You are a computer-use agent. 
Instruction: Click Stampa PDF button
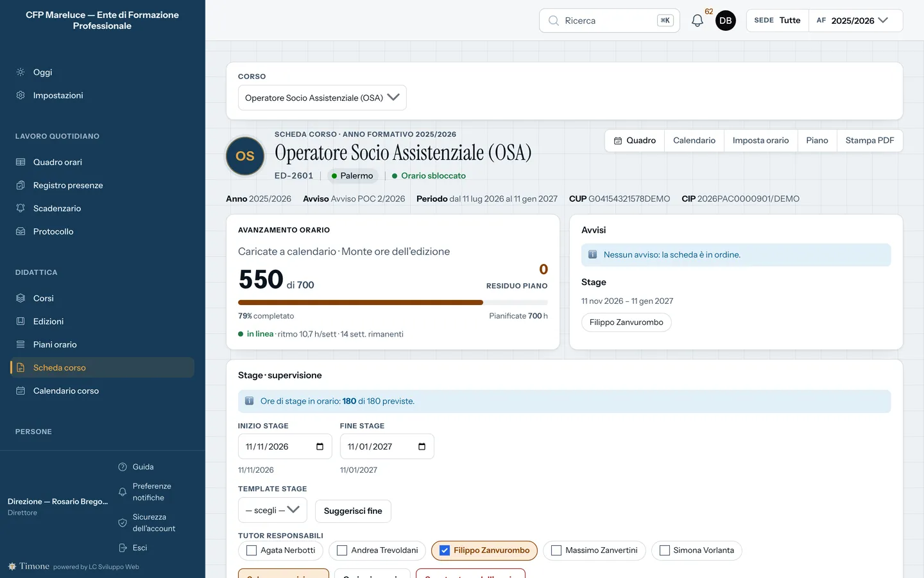click(869, 141)
